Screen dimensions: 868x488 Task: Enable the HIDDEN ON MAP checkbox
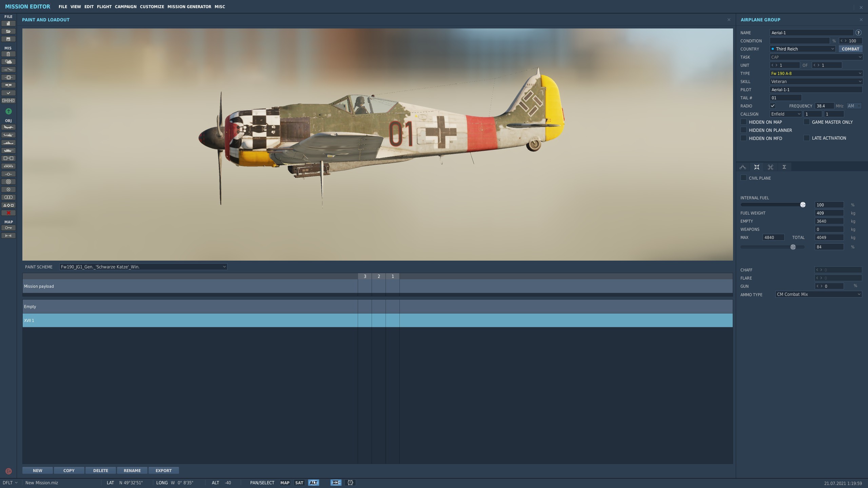click(744, 122)
